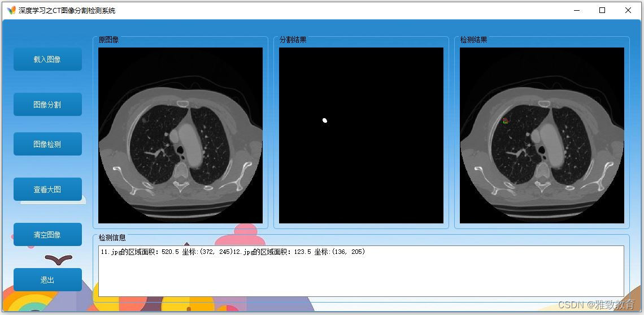Select the detection result image under 检测结果
This screenshot has height=315, width=644.
(x=542, y=135)
